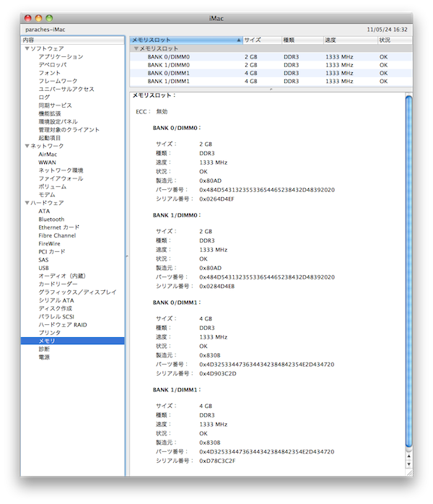This screenshot has width=433, height=504.
Task: Select WWAN under network
Action: [47, 162]
